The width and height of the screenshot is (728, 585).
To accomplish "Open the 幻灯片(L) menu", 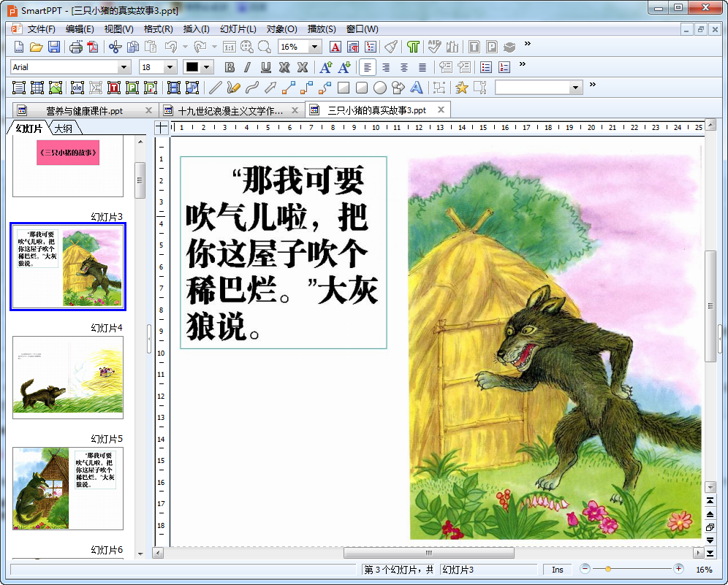I will click(238, 29).
